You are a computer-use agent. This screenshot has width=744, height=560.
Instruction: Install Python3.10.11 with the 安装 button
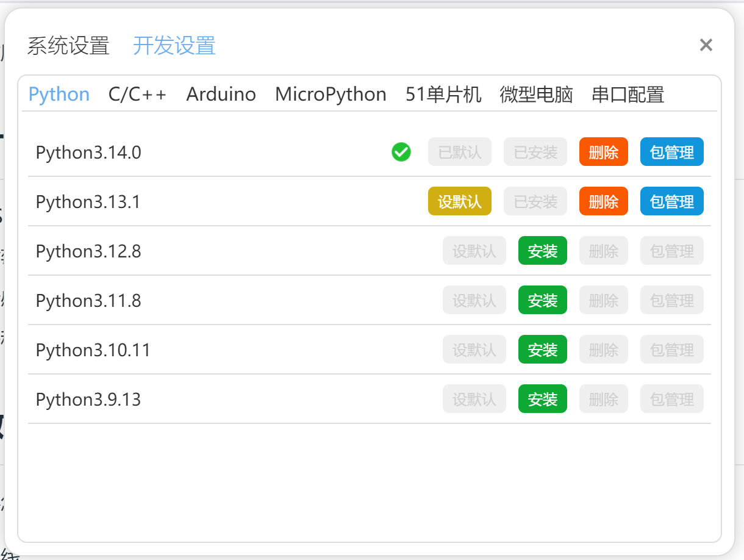tap(543, 350)
